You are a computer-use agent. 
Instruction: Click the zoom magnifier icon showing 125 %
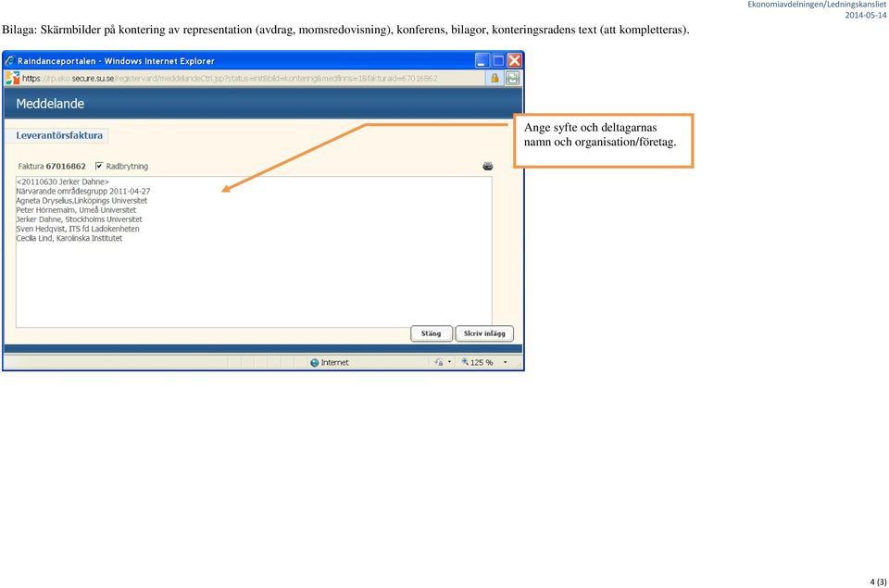coord(465,362)
